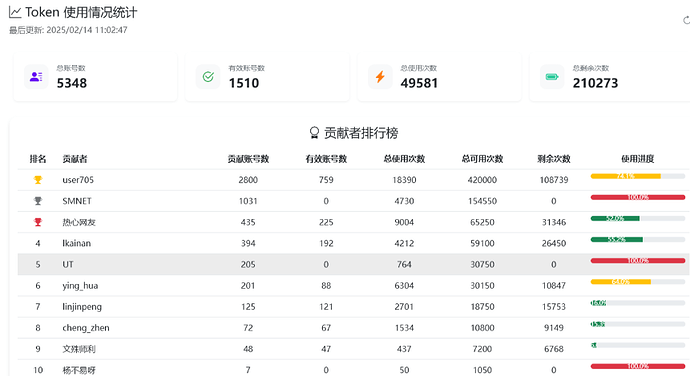This screenshot has width=690, height=376.
Task: Click the 贡献者排行榜 heading
Action: coord(361,133)
